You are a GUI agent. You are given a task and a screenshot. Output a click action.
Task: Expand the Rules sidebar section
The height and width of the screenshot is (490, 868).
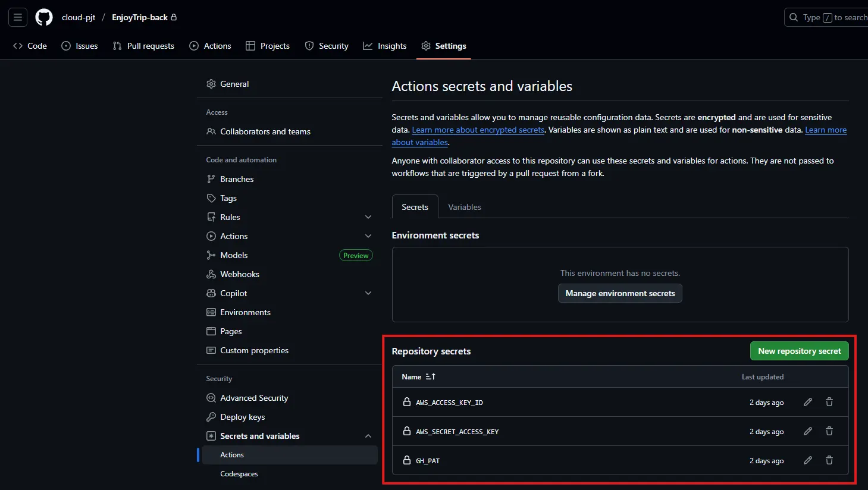click(x=368, y=217)
